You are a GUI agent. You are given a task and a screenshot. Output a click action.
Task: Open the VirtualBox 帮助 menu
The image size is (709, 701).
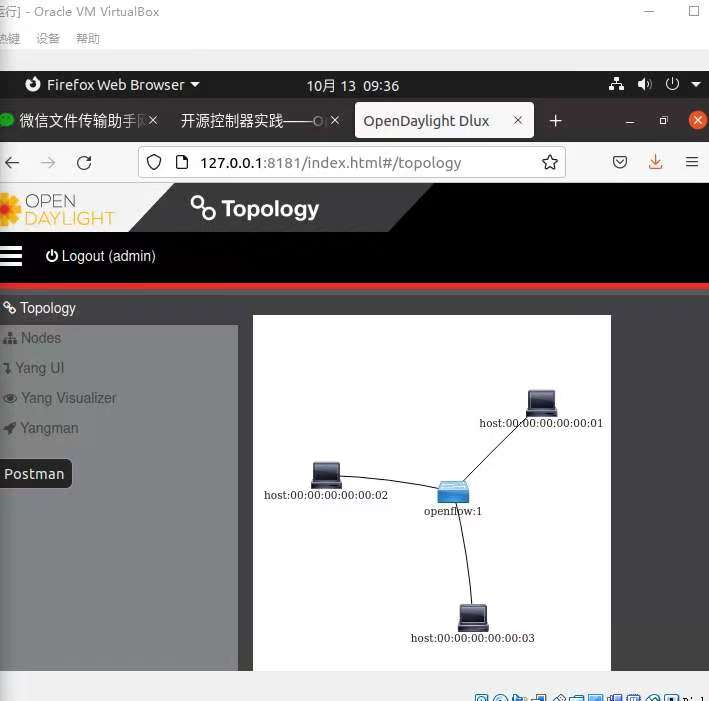88,38
